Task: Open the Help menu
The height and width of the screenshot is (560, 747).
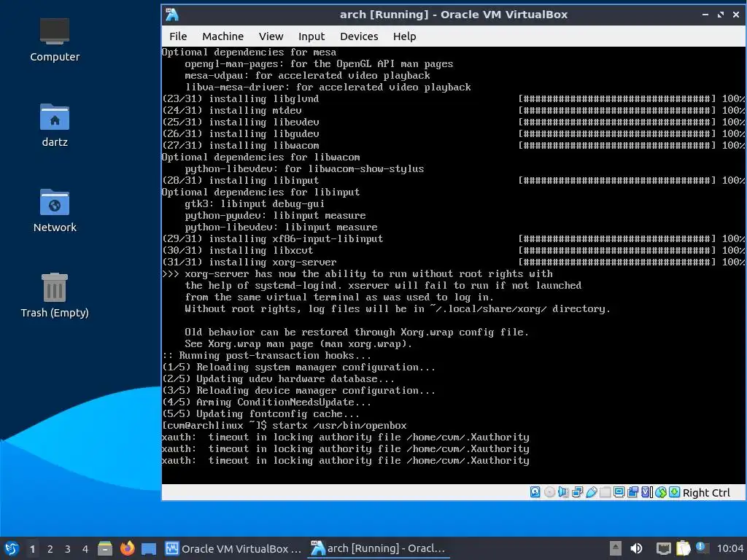Action: pos(404,36)
